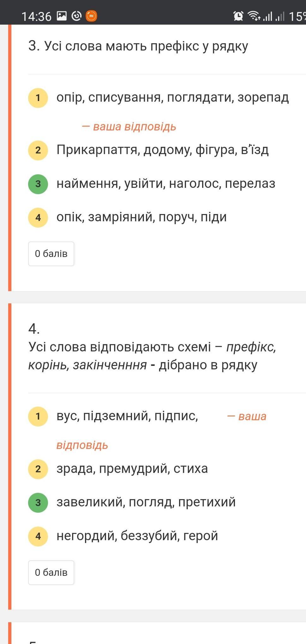Viewport: 306px width, 644px height.
Task: Tap answer text 'завеликий, погляд, претихий'
Action: (146, 502)
